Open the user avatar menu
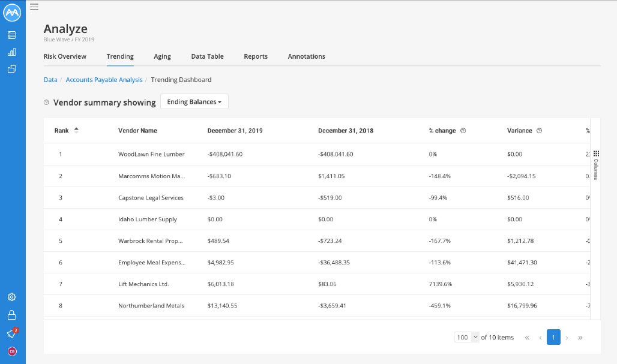Screen dimensions: 617x364 [12, 351]
